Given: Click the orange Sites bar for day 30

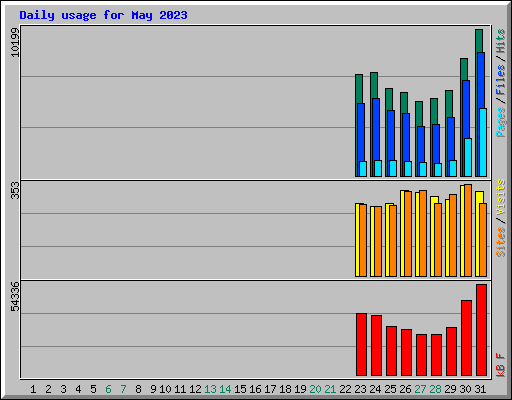Looking at the screenshot, I should pos(468,230).
